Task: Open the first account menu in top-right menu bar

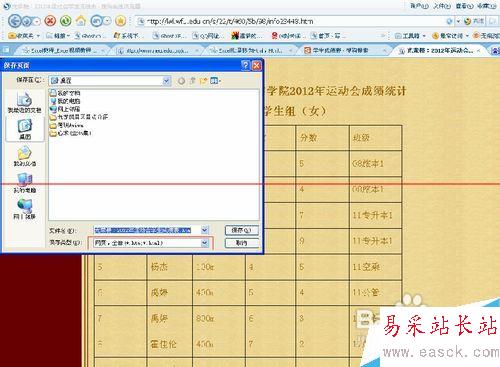Action: [419, 6]
